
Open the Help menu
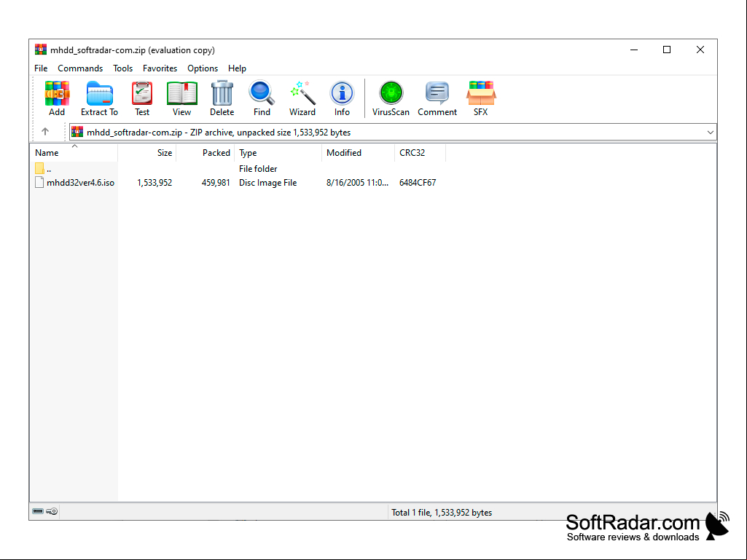238,68
